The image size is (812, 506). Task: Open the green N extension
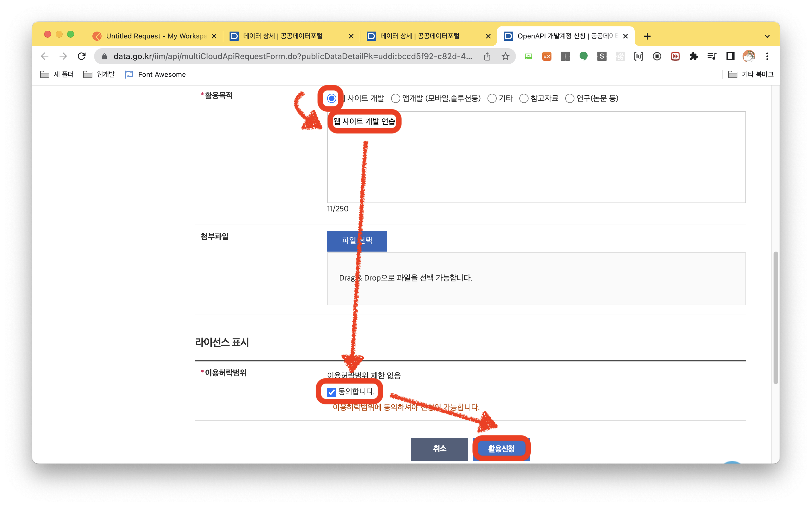point(528,56)
